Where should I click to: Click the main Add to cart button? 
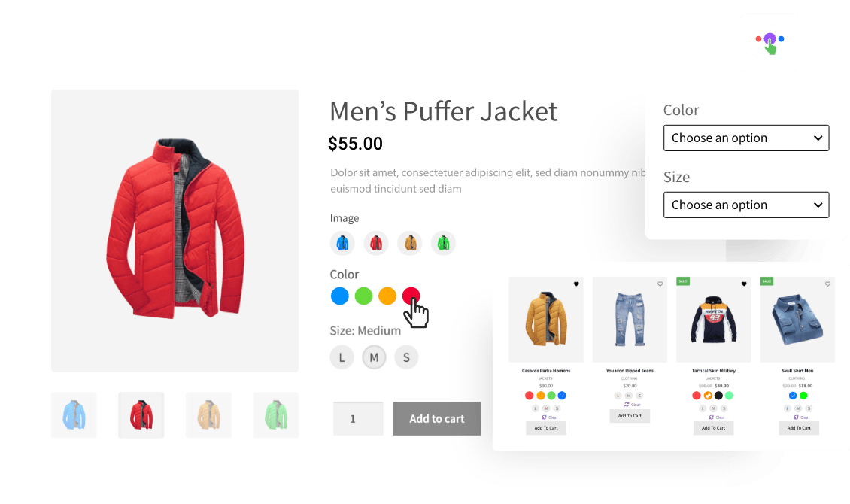[437, 418]
